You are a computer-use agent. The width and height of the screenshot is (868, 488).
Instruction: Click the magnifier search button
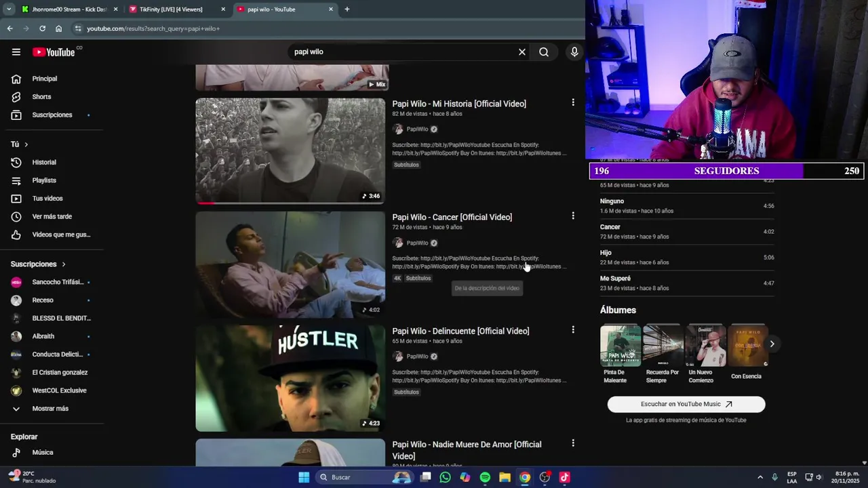[x=544, y=52]
